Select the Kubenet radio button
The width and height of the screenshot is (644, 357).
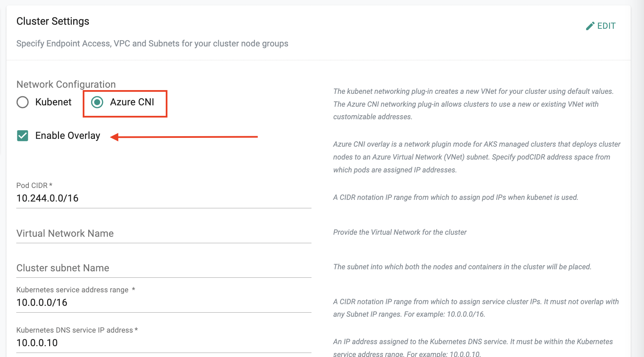(23, 102)
